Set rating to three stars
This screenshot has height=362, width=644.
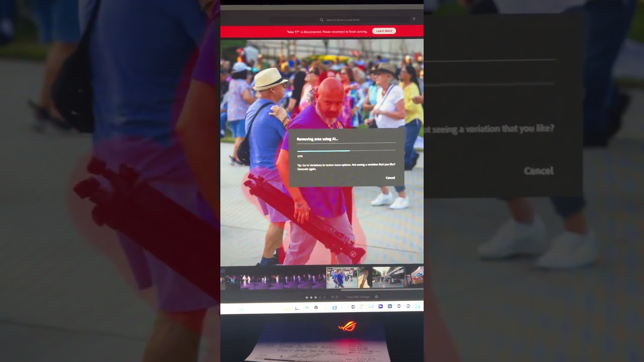(315, 297)
